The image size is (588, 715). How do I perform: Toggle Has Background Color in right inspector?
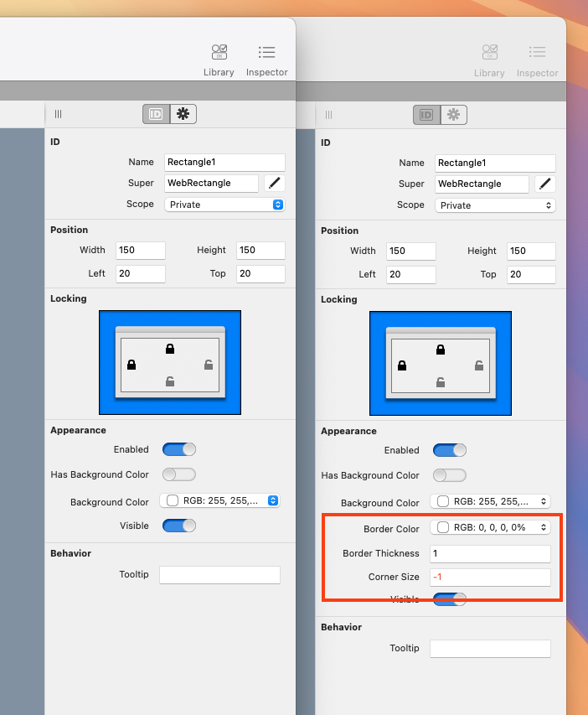click(x=450, y=475)
